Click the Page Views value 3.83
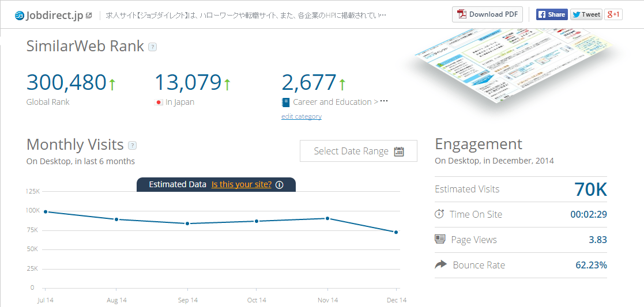Image resolution: width=644 pixels, height=307 pixels. tap(598, 240)
